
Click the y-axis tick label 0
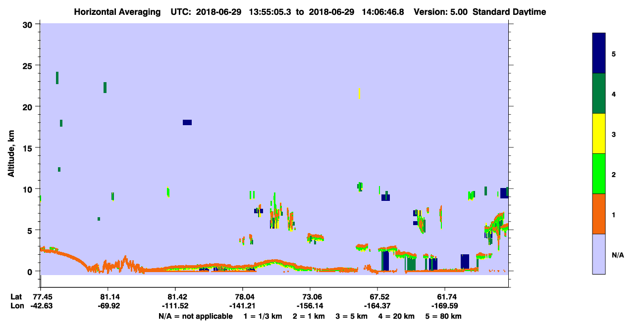coord(31,271)
